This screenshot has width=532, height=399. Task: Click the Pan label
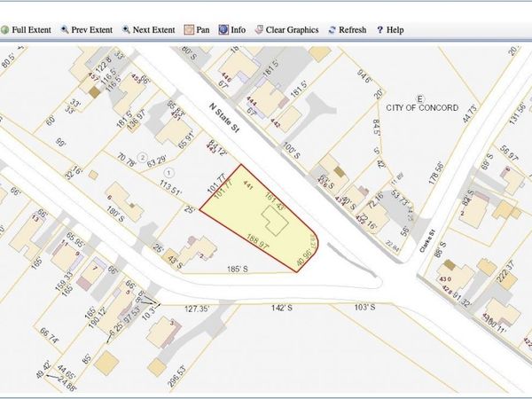[203, 30]
